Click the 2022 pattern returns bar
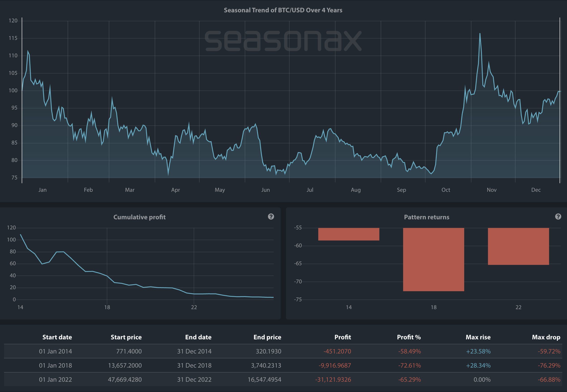This screenshot has width=567, height=392. [x=518, y=246]
